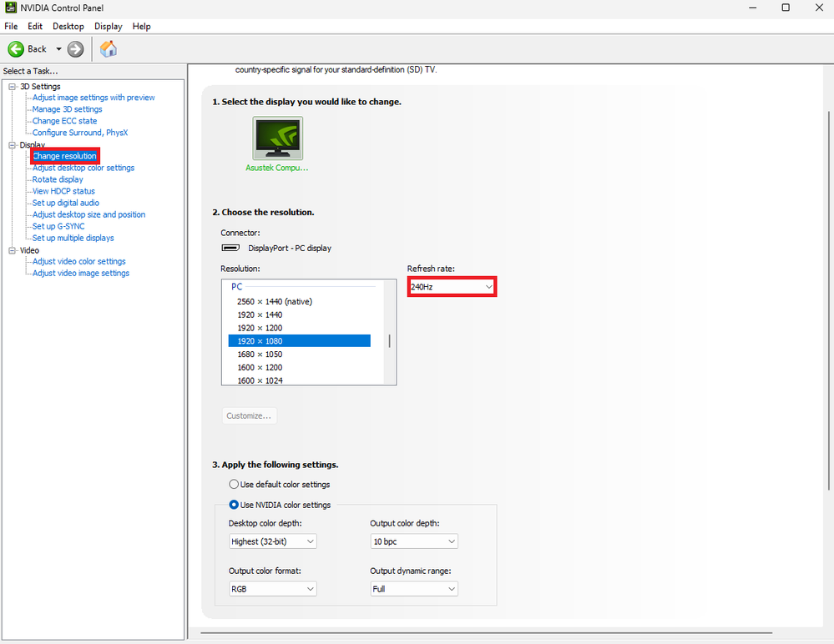This screenshot has width=834, height=644.
Task: Open the Back history dropdown arrow
Action: [58, 49]
